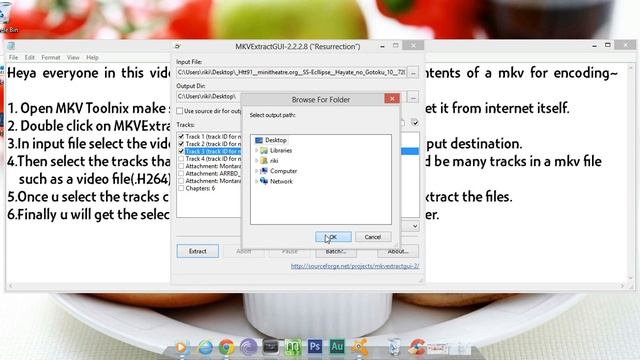
Task: Click the MKVExtractGUI title bar icon
Action: (x=178, y=46)
